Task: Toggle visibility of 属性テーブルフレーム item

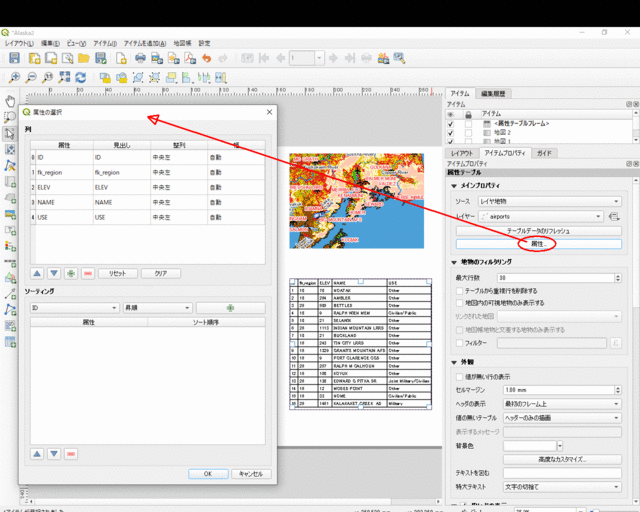Action: point(452,123)
